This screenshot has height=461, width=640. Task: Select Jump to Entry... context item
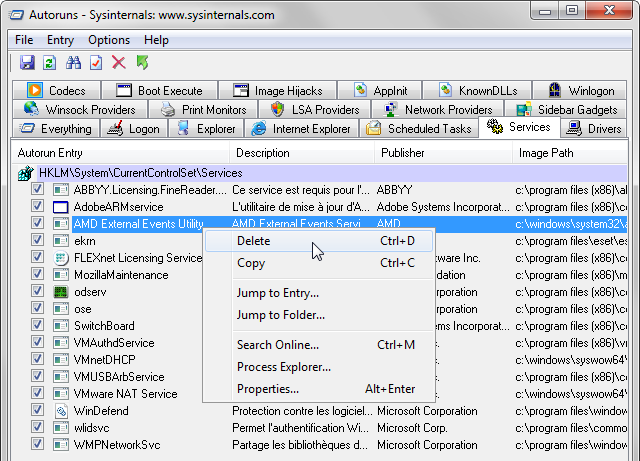click(x=319, y=293)
